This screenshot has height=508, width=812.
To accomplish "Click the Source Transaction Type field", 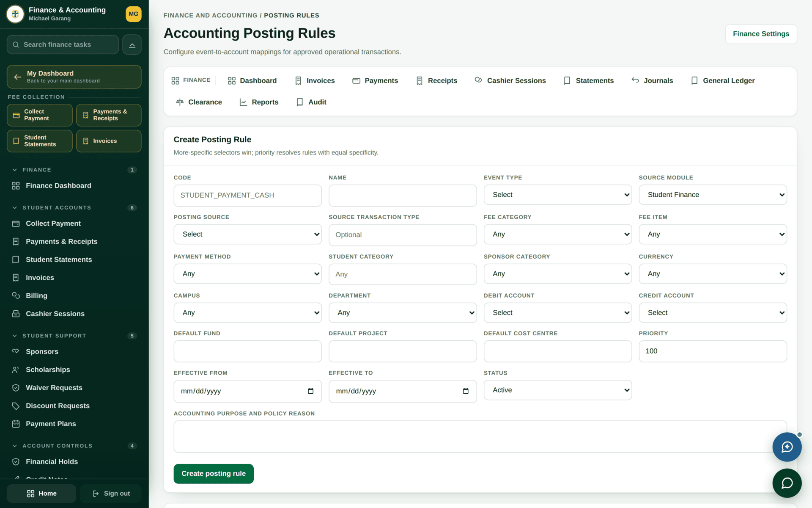I will (403, 235).
